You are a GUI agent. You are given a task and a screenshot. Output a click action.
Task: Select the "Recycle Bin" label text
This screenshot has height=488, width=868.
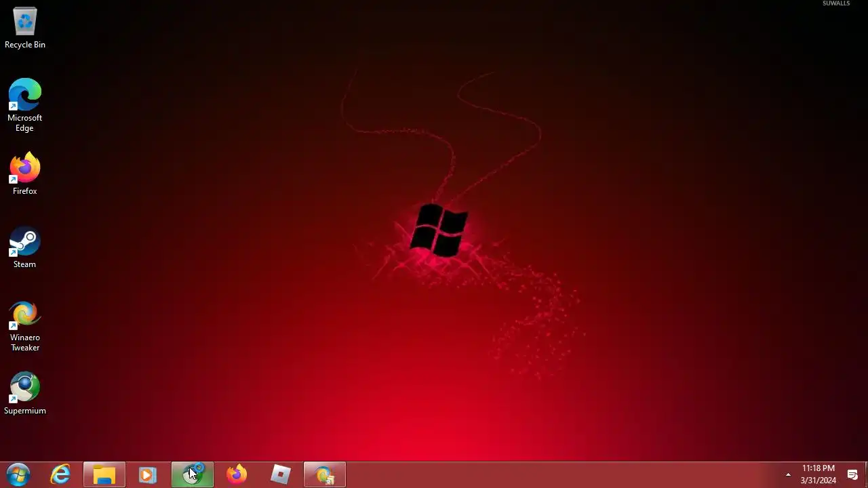(25, 45)
